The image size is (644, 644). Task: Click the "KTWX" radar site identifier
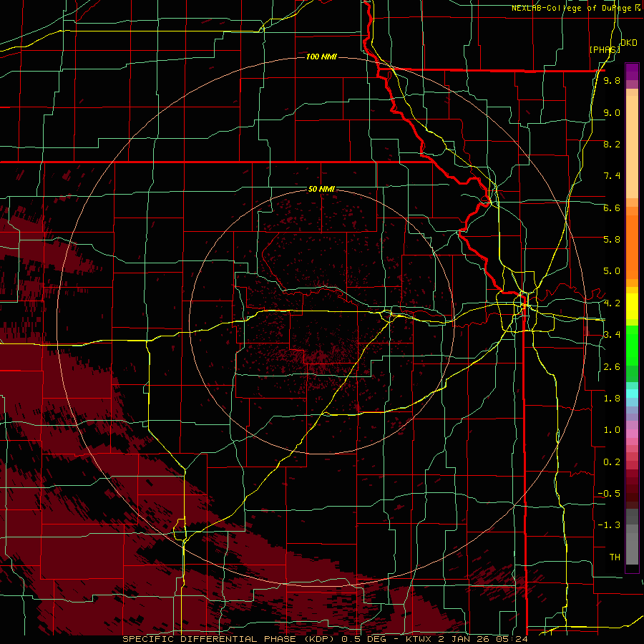pos(420,639)
